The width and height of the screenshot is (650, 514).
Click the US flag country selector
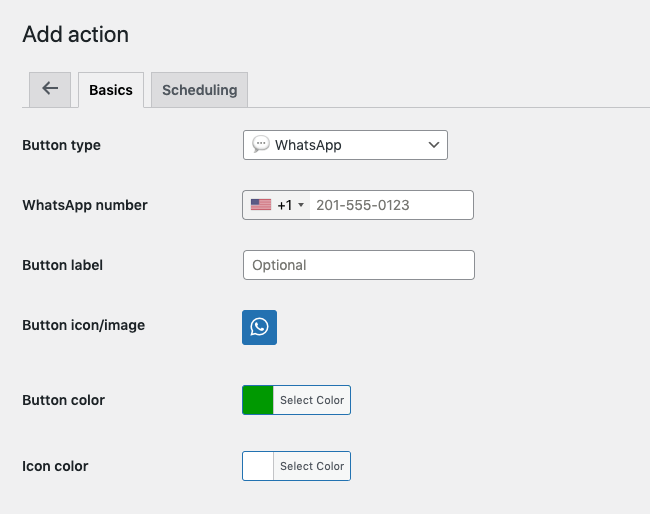pos(261,205)
